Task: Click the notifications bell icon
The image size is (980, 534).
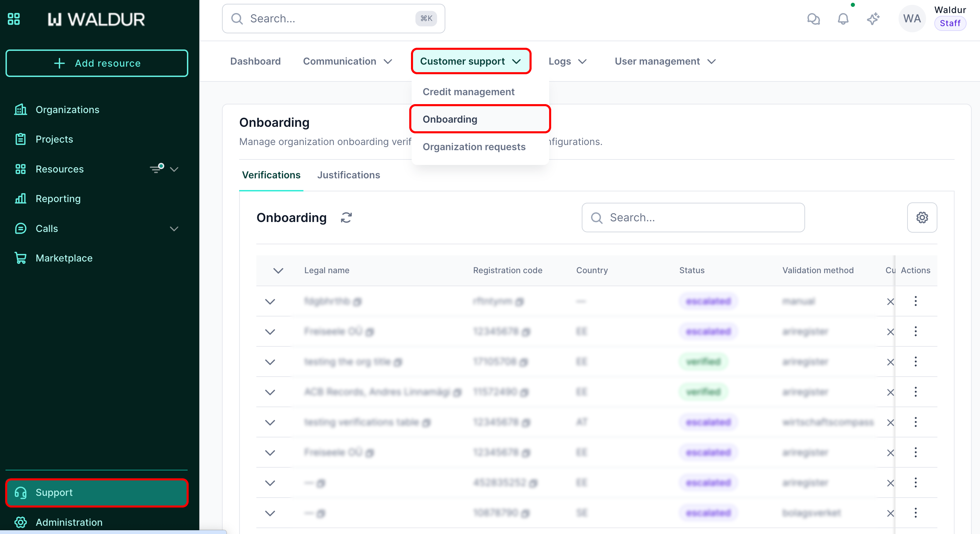Action: point(843,19)
